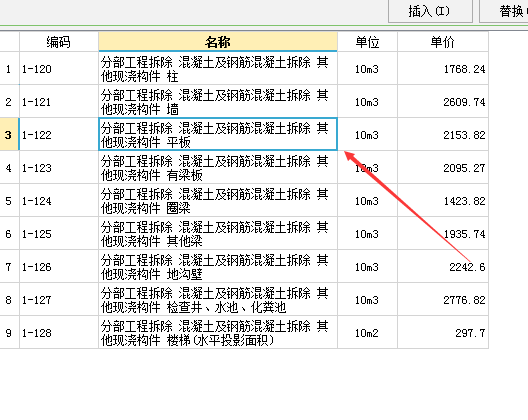Click code cell 1-120
This screenshot has height=420, width=528.
[x=59, y=68]
